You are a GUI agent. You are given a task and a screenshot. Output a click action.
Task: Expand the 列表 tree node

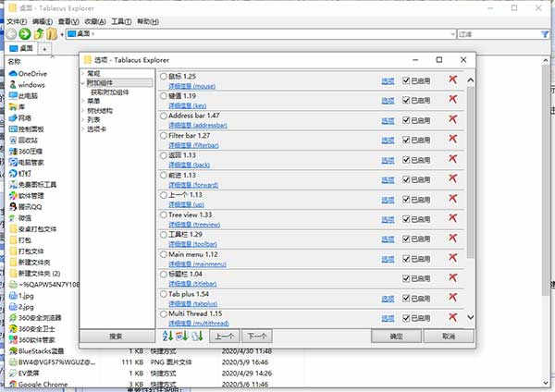click(83, 120)
